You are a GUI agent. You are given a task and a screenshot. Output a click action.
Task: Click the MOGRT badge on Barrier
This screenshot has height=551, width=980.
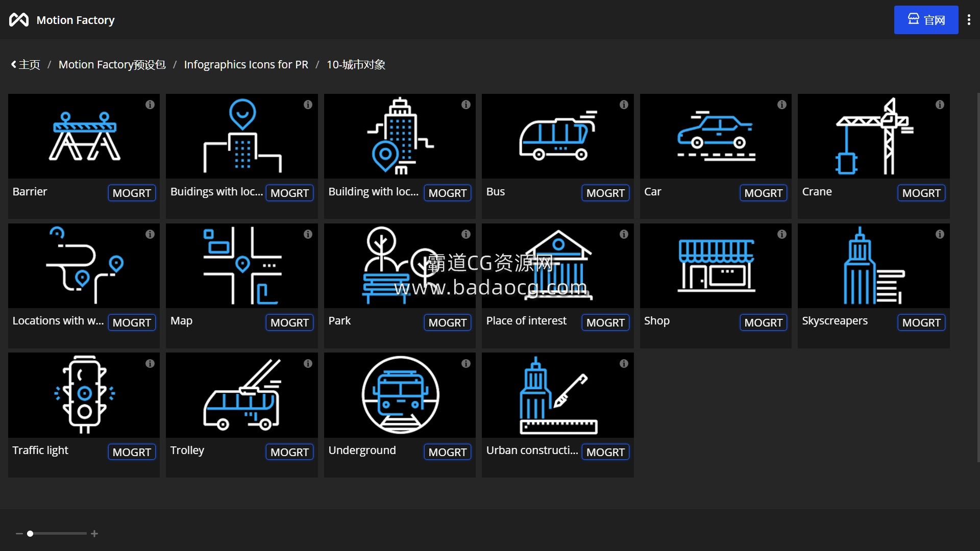tap(132, 193)
